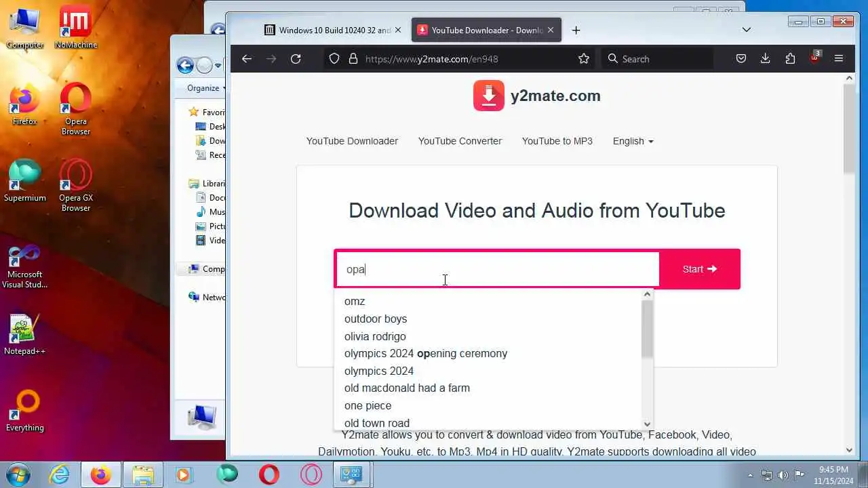
Task: Click y2mate.com site title
Action: pos(555,96)
